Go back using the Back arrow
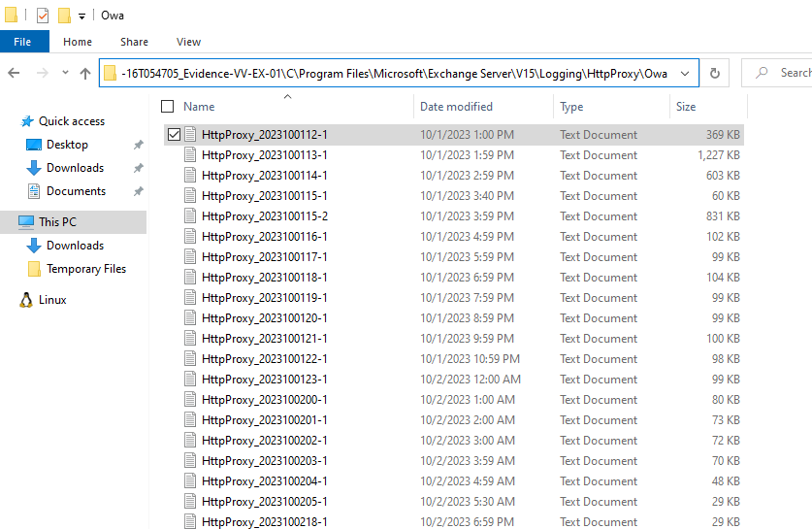The image size is (812, 529). pyautogui.click(x=14, y=73)
